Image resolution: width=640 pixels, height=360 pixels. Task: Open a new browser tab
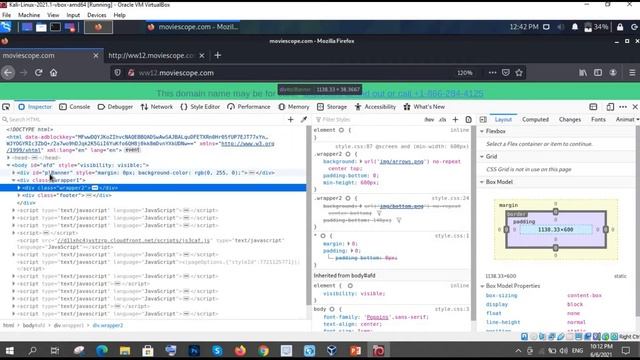tap(218, 56)
